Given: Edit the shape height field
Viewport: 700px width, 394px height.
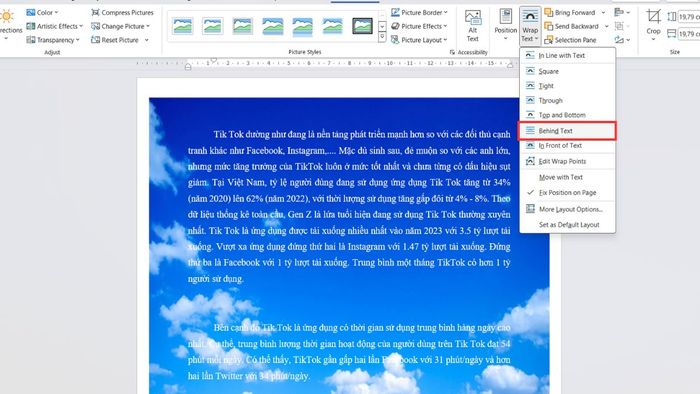Looking at the screenshot, I should click(x=689, y=17).
